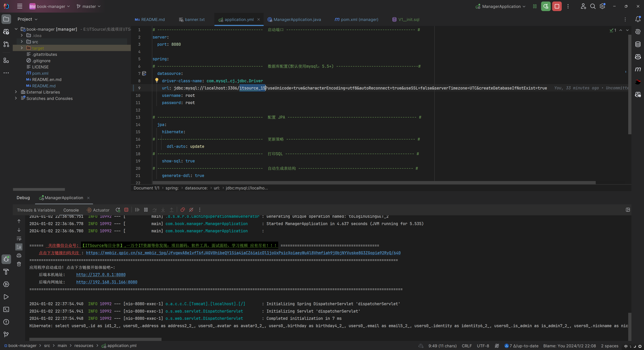Screen dimensions: 644x350
Task: Toggle scroll to end in console
Action: (x=19, y=247)
